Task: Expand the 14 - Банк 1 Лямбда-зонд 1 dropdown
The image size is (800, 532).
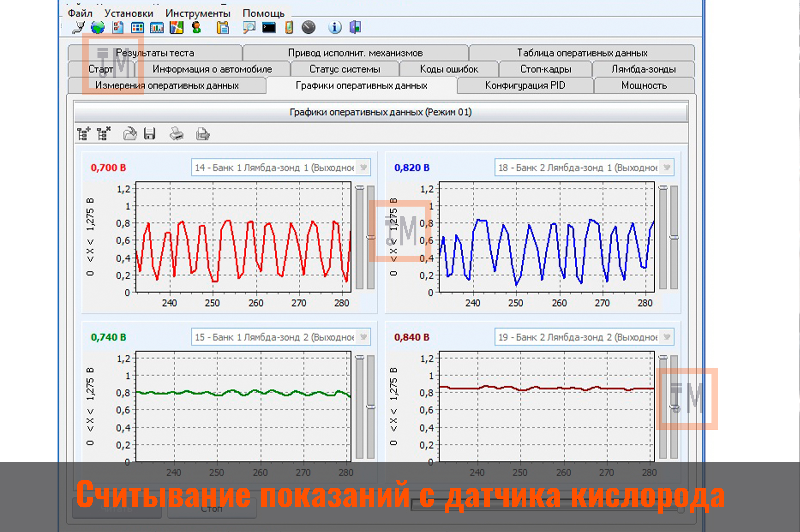Action: point(363,167)
